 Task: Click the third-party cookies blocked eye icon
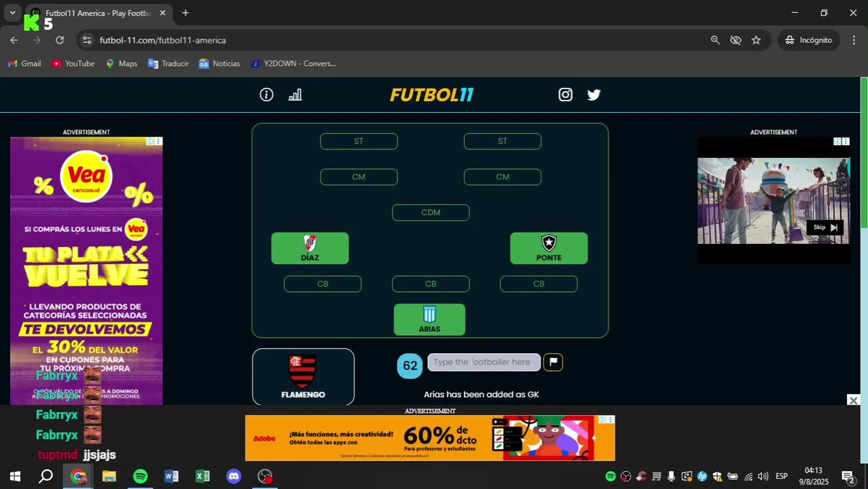pyautogui.click(x=736, y=40)
